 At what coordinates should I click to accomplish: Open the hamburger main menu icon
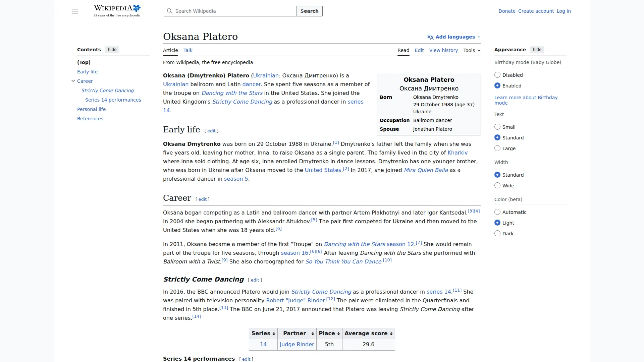[75, 11]
